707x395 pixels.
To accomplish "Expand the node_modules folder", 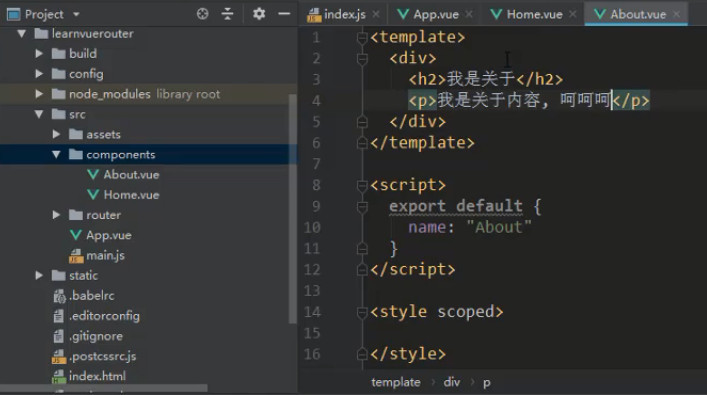I will (x=39, y=94).
